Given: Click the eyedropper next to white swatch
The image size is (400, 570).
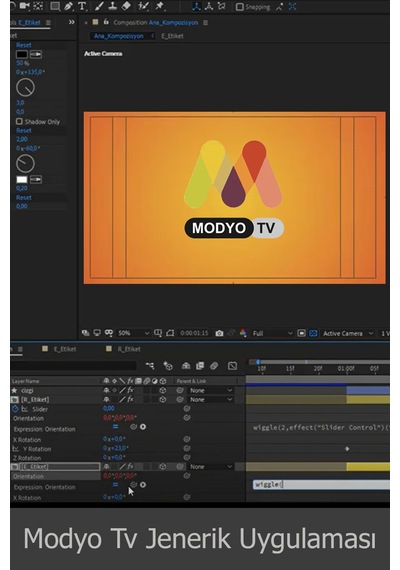Looking at the screenshot, I should 36,180.
